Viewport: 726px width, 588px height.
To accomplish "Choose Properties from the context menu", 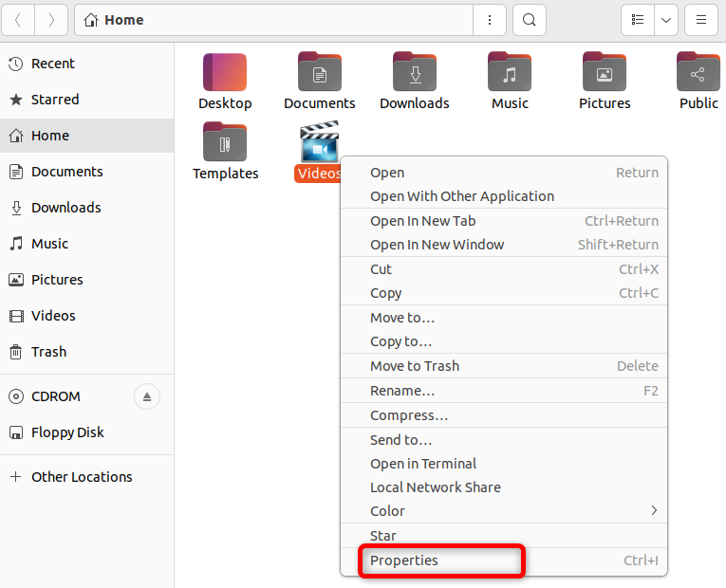I will pyautogui.click(x=504, y=560).
